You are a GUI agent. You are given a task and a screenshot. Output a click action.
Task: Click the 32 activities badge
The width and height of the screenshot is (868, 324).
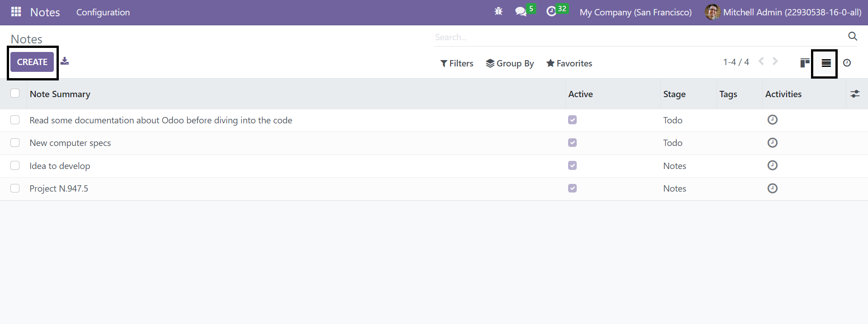(562, 9)
